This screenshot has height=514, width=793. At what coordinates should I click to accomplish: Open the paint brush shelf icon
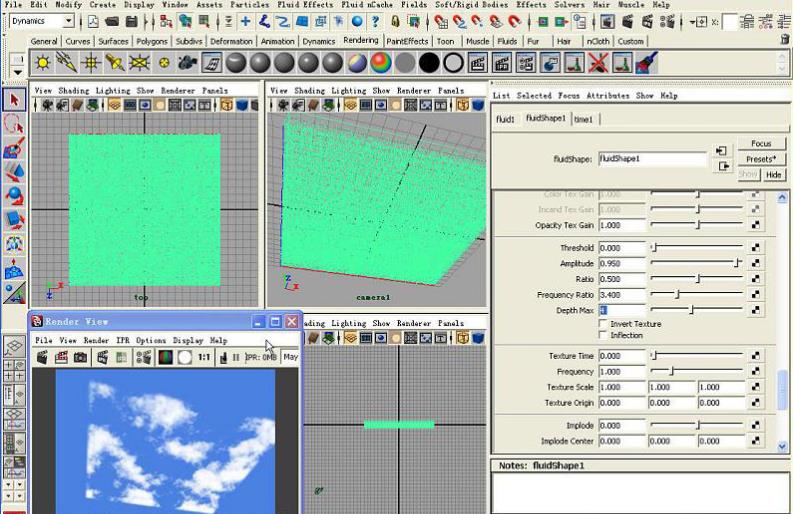[647, 63]
